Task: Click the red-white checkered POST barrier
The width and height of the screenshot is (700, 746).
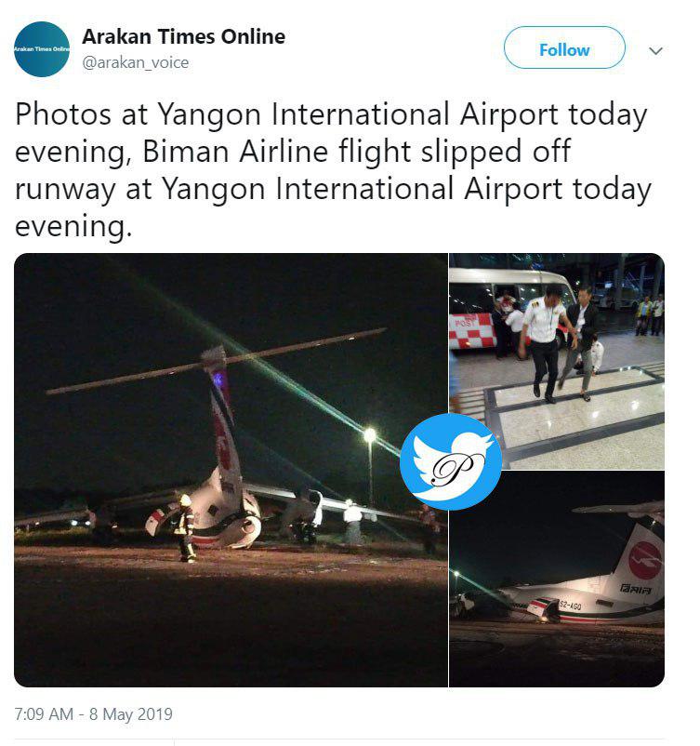Action: (x=472, y=331)
